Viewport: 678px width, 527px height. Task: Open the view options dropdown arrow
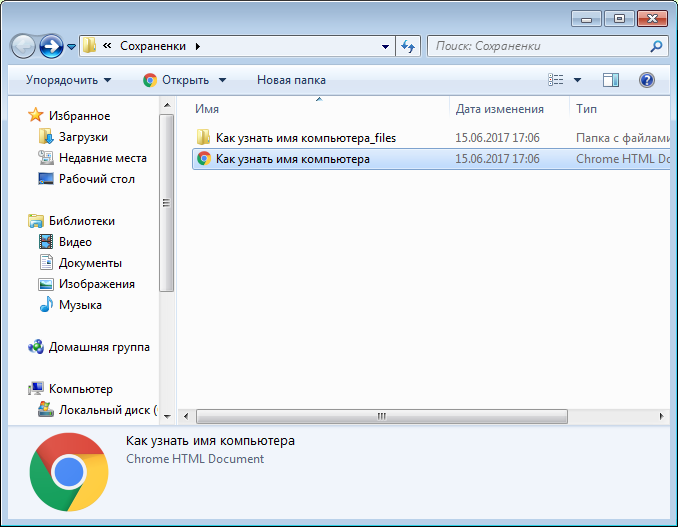click(577, 80)
